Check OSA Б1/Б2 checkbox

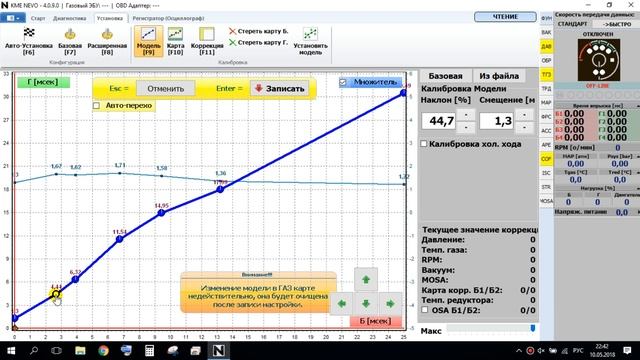425,310
